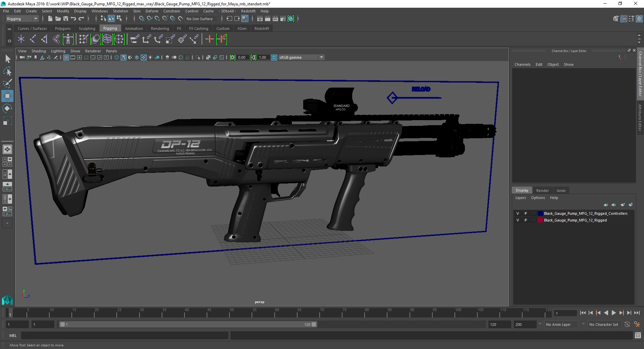Click the Undo arrow icon
This screenshot has height=349, width=644.
73,19
